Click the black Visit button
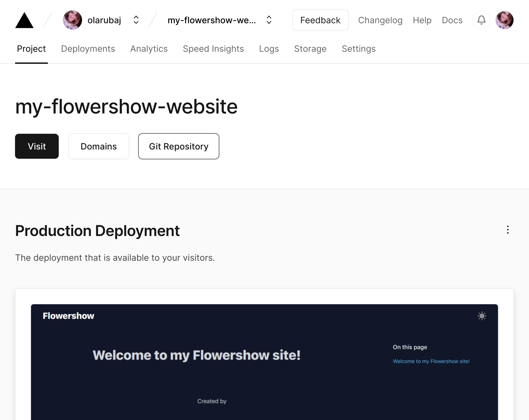The height and width of the screenshot is (420, 529). pyautogui.click(x=37, y=146)
